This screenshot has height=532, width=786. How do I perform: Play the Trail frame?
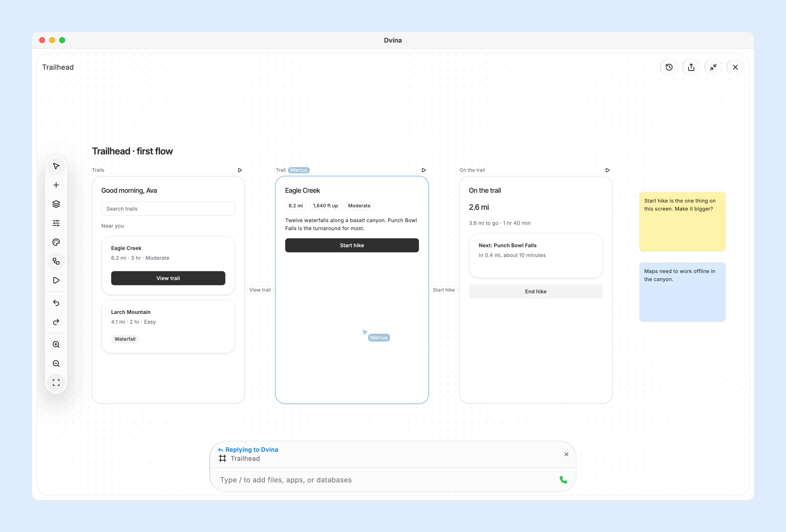423,170
